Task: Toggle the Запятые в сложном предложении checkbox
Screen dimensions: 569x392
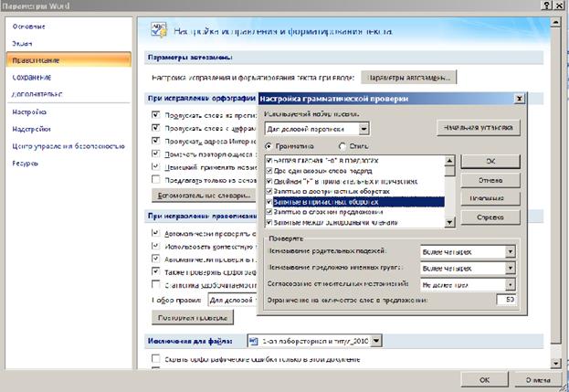Action: click(269, 211)
